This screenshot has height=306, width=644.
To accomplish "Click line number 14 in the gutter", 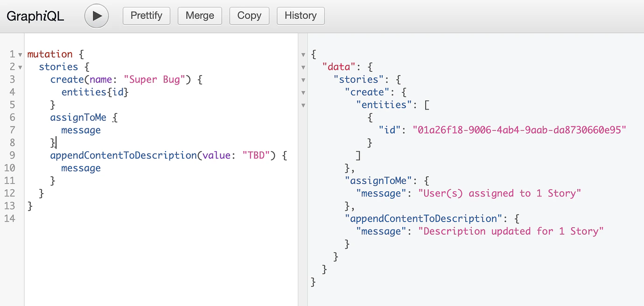I will pos(9,218).
